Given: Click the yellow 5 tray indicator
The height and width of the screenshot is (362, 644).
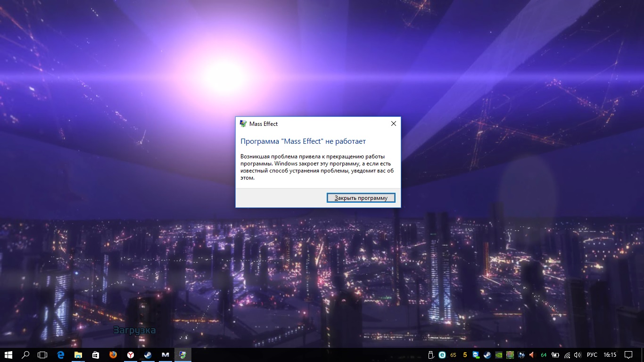Looking at the screenshot, I should tap(465, 354).
